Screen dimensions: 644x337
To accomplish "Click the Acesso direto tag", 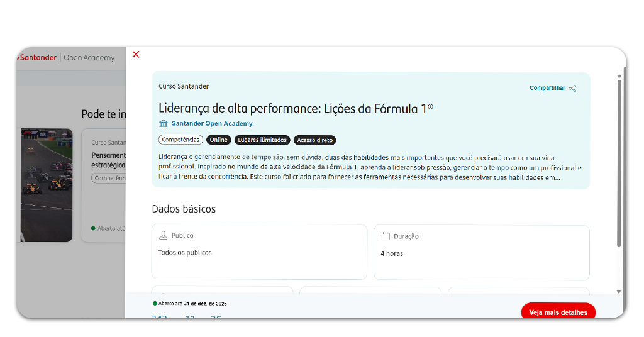I will [x=314, y=140].
